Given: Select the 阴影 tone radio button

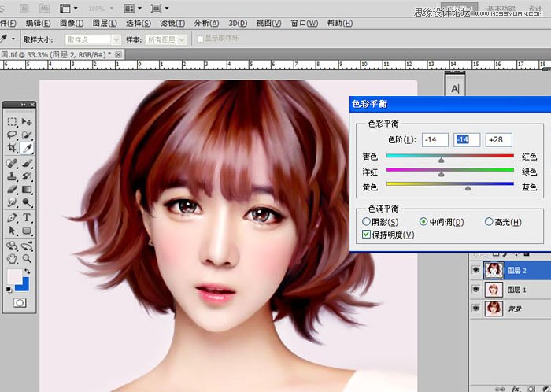Looking at the screenshot, I should click(x=367, y=222).
